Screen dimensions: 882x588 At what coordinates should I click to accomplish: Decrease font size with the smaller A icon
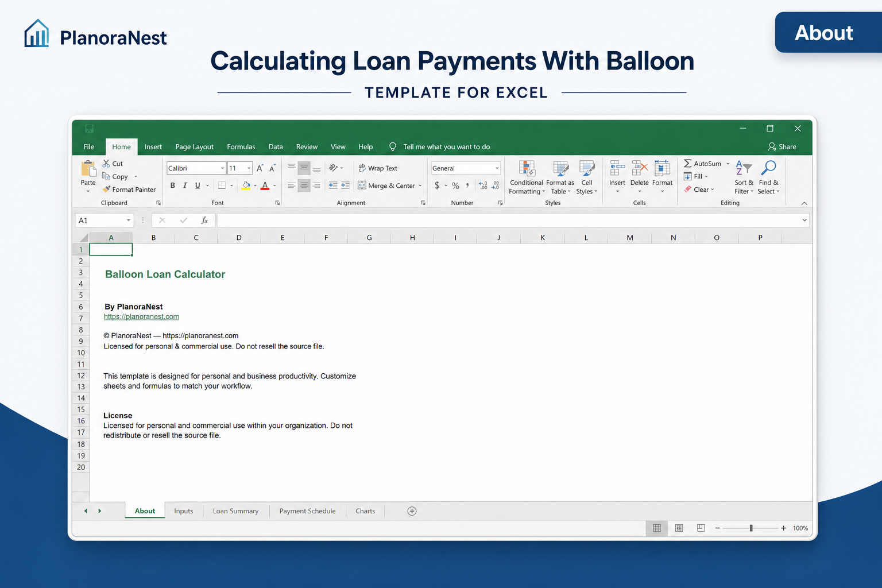coord(272,168)
